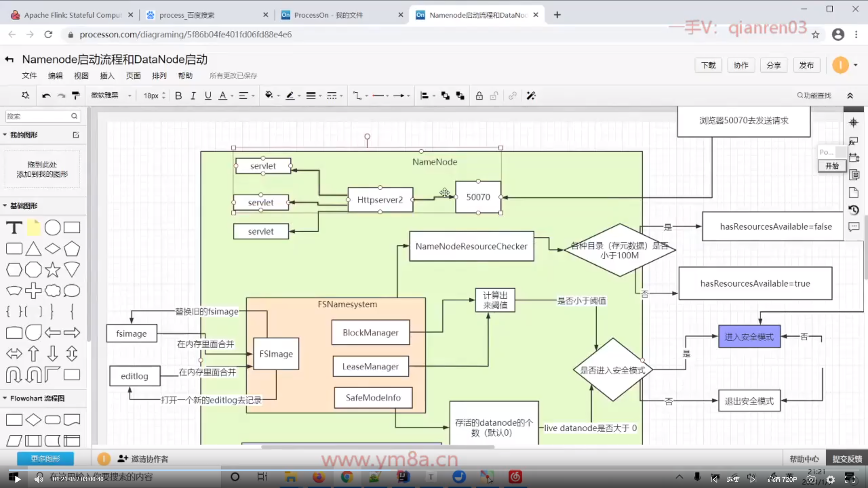Click the undo arrow in toolbar
Viewport: 868px width, 488px height.
pos(46,96)
